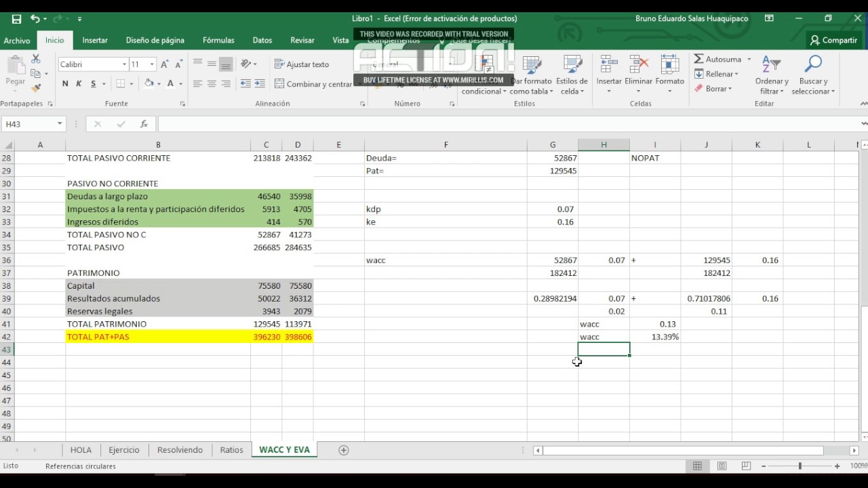Viewport: 868px width, 488px height.
Task: Click the Insertar cells button
Action: (609, 75)
